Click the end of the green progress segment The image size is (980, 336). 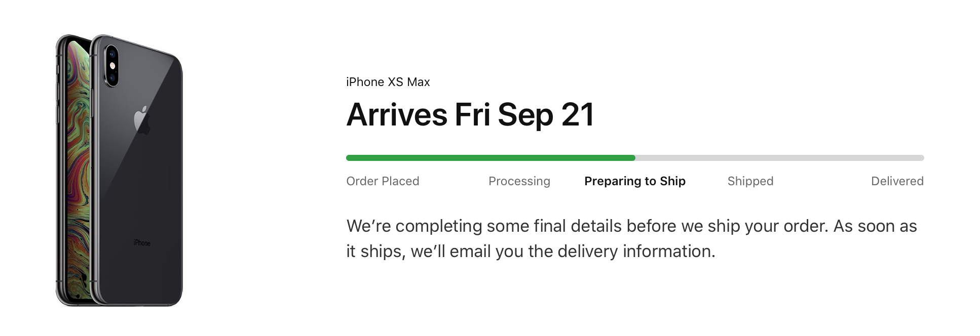point(632,158)
